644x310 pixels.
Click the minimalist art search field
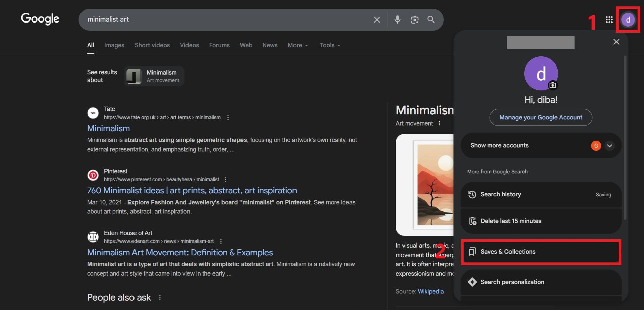click(225, 20)
